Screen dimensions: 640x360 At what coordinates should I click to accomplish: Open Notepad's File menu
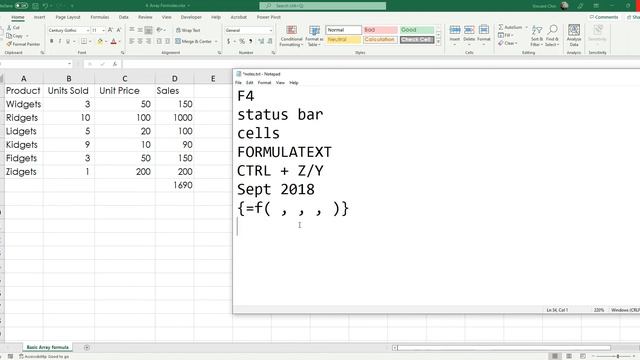238,83
